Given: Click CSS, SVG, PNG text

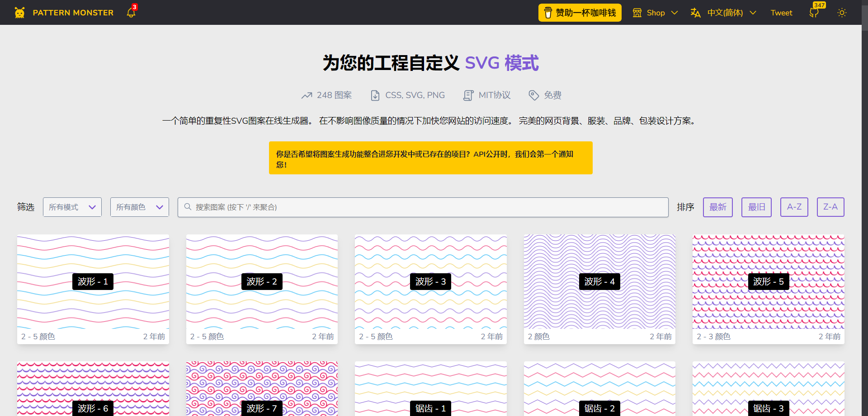Looking at the screenshot, I should tap(415, 95).
